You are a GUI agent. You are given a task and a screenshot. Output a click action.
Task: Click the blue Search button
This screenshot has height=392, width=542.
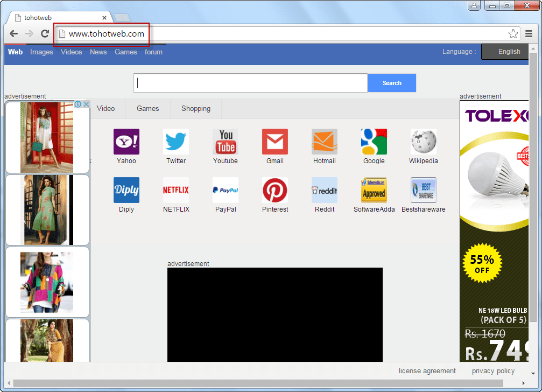pos(392,83)
